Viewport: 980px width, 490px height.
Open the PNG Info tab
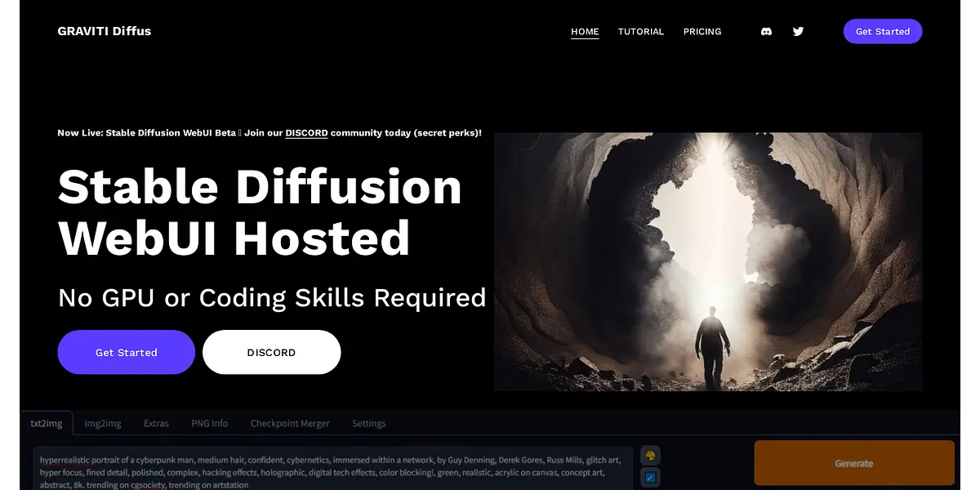[210, 423]
